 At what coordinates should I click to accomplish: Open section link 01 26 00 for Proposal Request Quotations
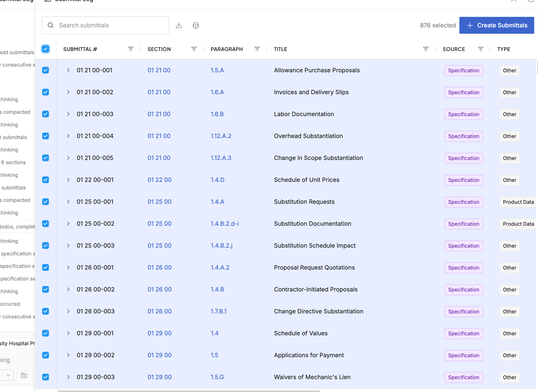pos(159,267)
